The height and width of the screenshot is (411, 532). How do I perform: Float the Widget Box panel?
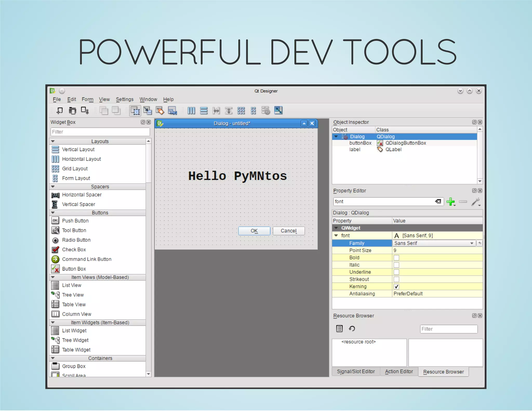click(x=143, y=122)
